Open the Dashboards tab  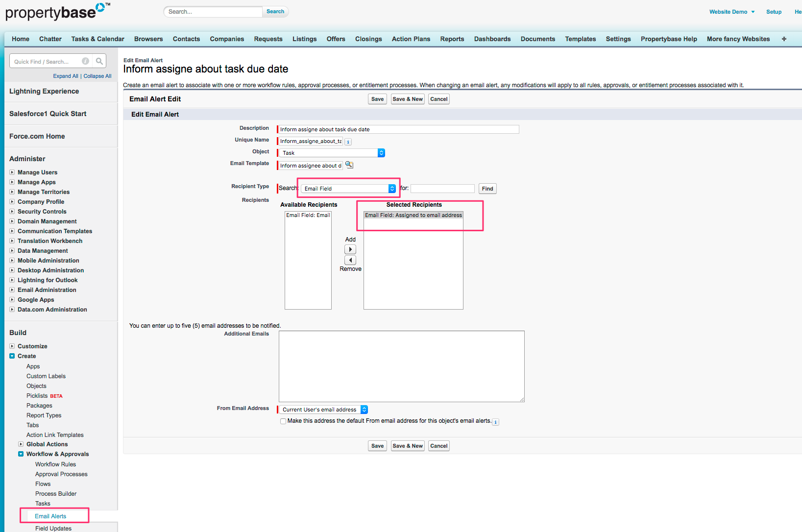click(492, 39)
